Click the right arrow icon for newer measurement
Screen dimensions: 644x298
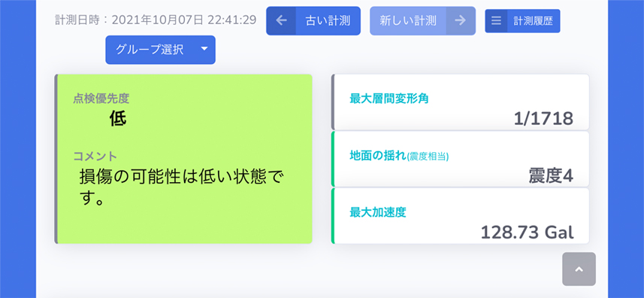[461, 20]
